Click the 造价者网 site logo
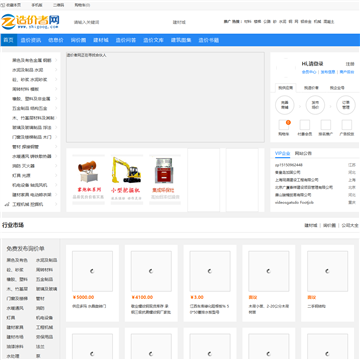This screenshot has width=360, height=360. coord(30,22)
